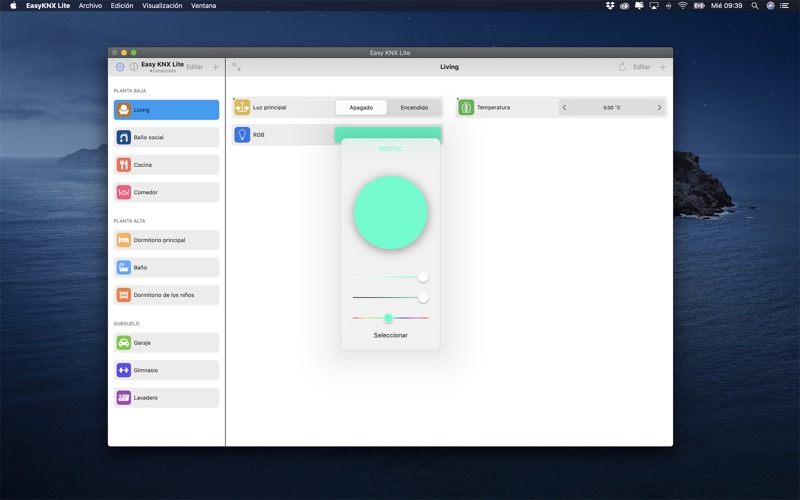The image size is (800, 500).
Task: Refresh the Living room with the reload icon
Action: 622,67
